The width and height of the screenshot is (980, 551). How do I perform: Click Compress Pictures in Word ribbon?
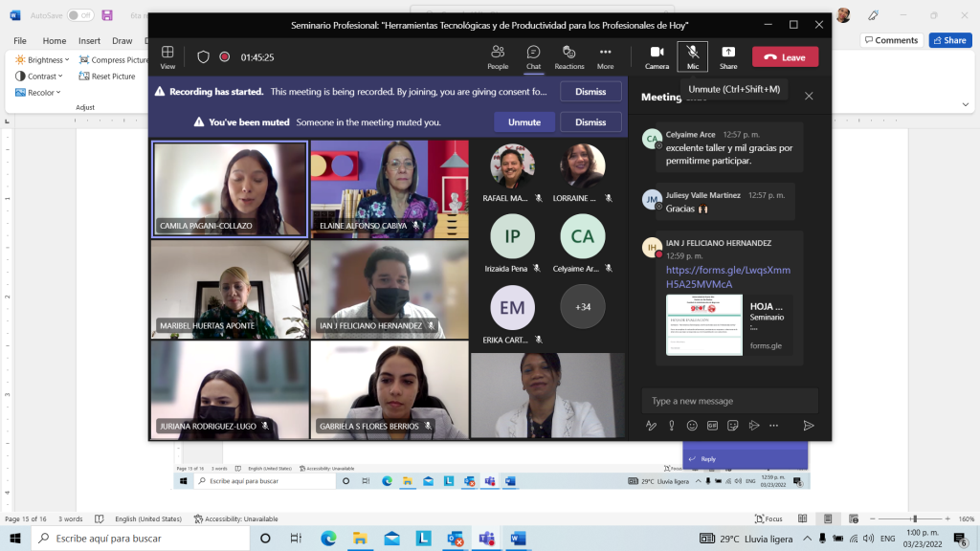click(114, 60)
